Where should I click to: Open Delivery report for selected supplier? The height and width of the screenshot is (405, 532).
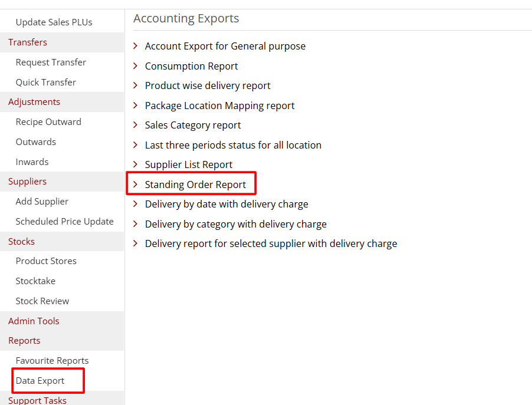271,243
